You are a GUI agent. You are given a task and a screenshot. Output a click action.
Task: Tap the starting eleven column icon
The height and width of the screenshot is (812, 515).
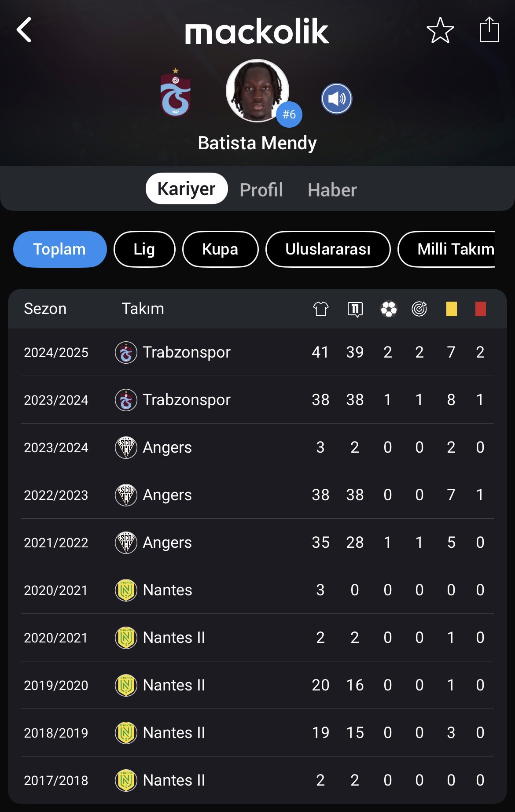tap(355, 309)
